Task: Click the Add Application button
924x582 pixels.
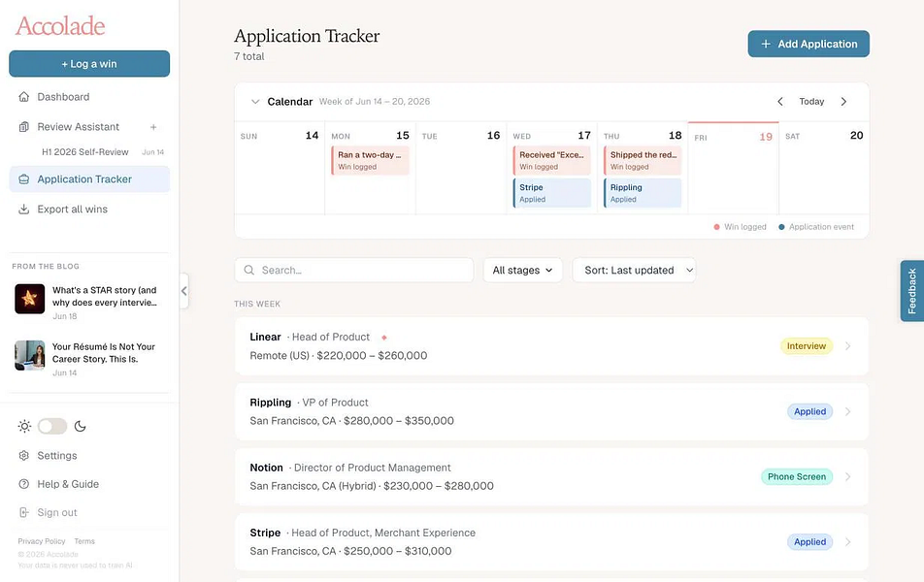Action: pos(808,45)
